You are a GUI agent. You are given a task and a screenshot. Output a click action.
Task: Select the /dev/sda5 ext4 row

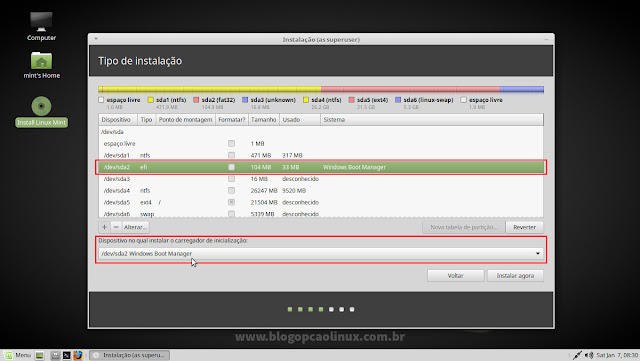coord(321,202)
